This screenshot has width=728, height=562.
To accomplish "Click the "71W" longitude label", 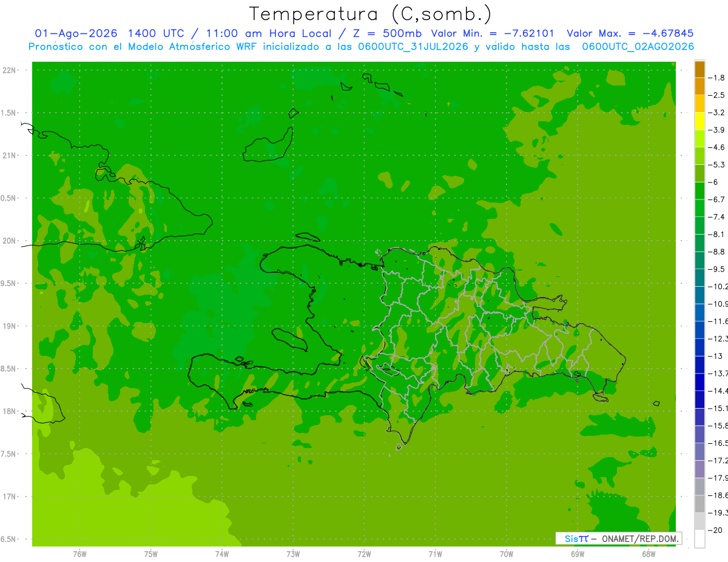I will point(435,554).
